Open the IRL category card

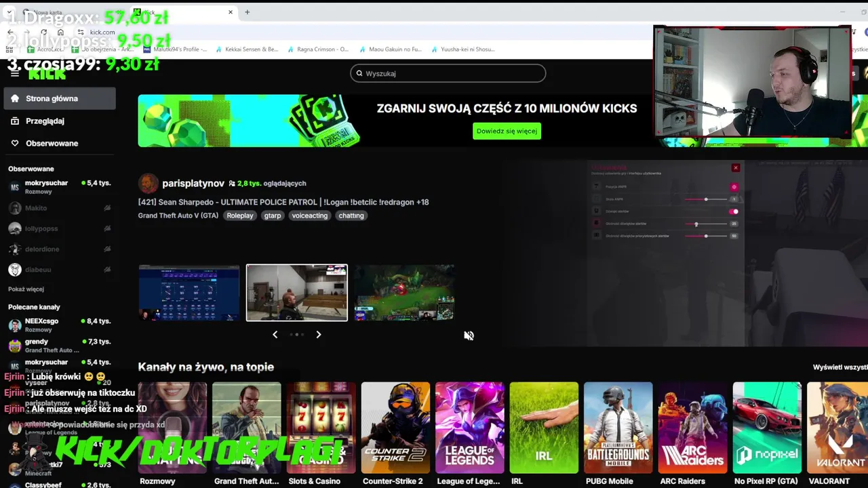(x=544, y=428)
